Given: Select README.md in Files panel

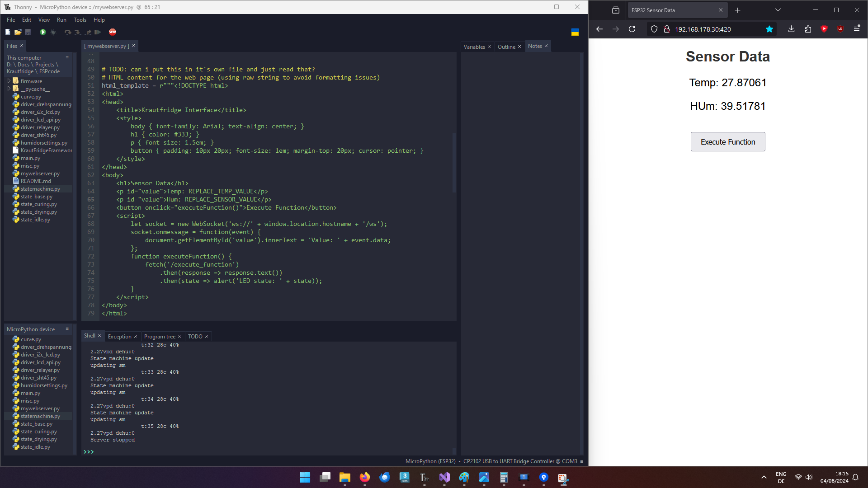Looking at the screenshot, I should (x=36, y=181).
